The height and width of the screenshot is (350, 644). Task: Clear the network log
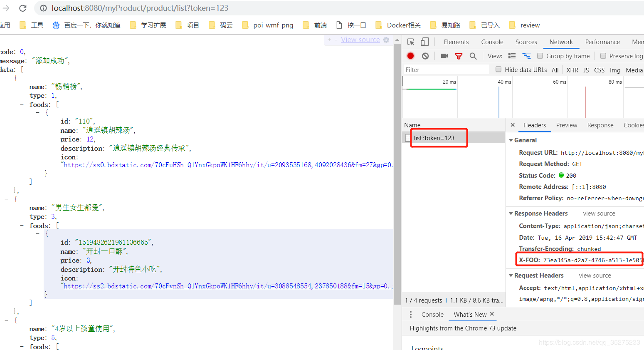[x=425, y=56]
